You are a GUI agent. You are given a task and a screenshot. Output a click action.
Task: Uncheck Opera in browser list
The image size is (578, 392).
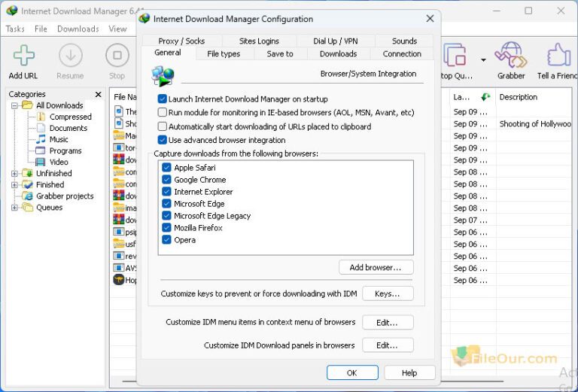(166, 240)
